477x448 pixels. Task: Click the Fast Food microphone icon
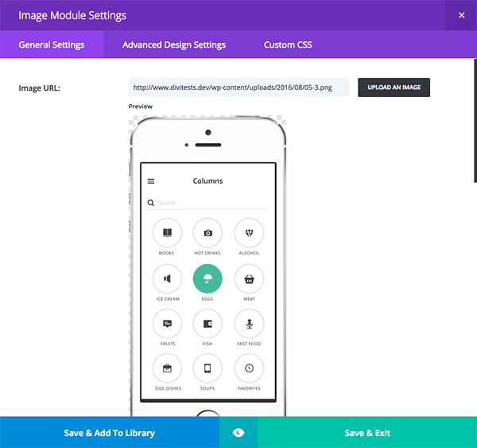click(250, 324)
